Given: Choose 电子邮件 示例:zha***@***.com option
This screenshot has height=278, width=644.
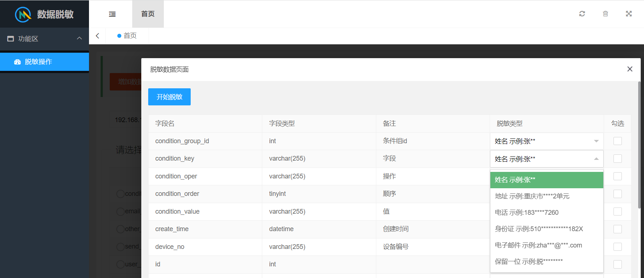Looking at the screenshot, I should point(547,245).
